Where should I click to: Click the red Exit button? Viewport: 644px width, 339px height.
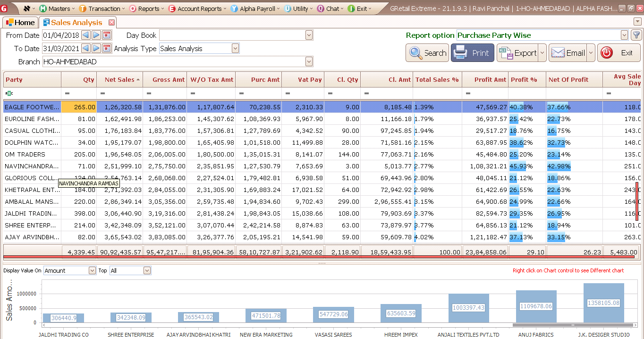619,53
